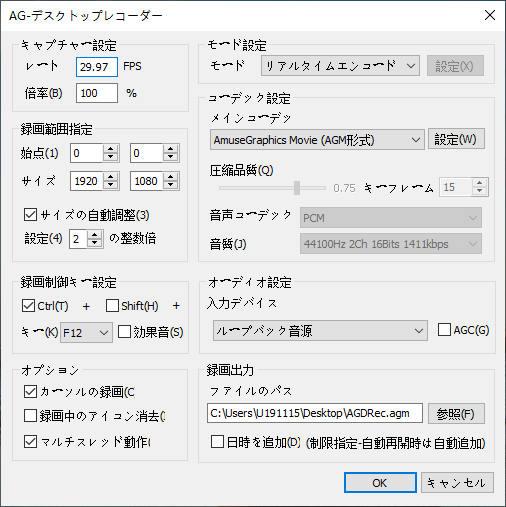Click the 設定(4) multiple field showing 2

78,239
